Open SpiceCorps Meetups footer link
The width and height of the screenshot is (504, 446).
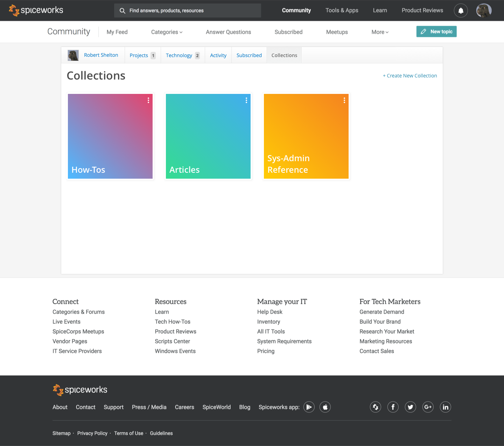[x=78, y=331]
